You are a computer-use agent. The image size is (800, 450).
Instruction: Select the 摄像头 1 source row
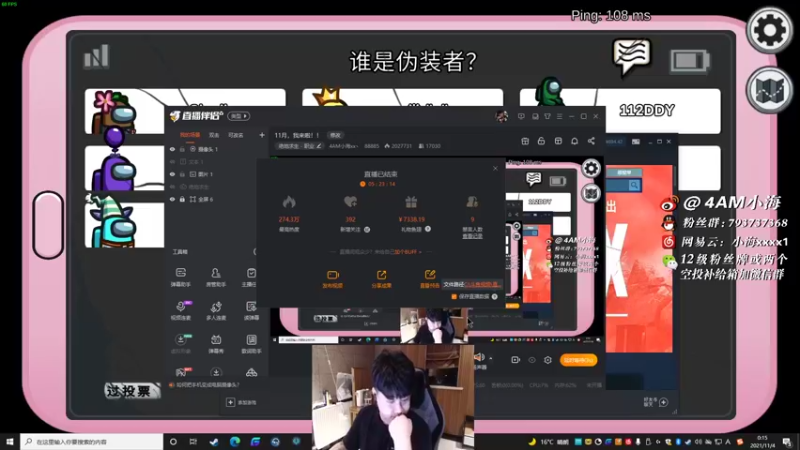click(218, 149)
